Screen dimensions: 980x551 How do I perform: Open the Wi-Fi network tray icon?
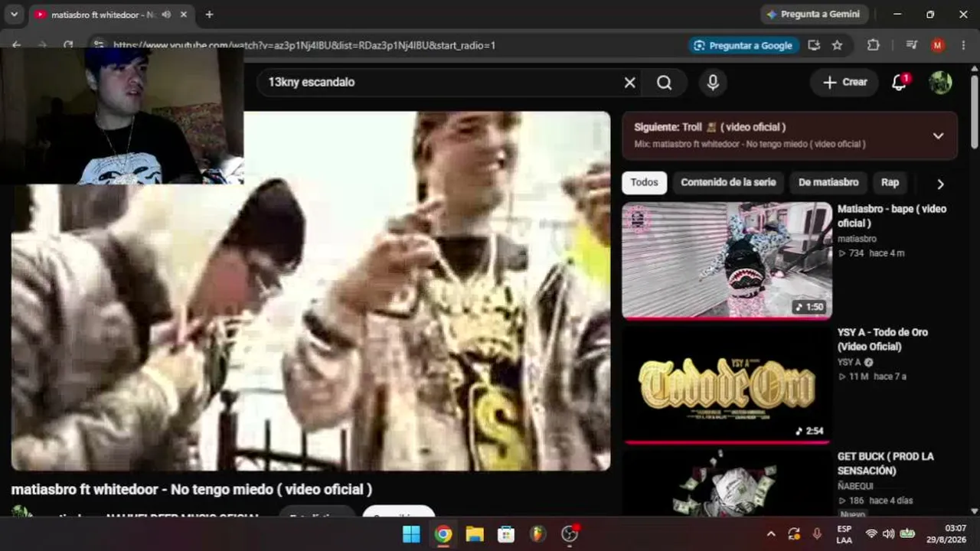coord(871,534)
